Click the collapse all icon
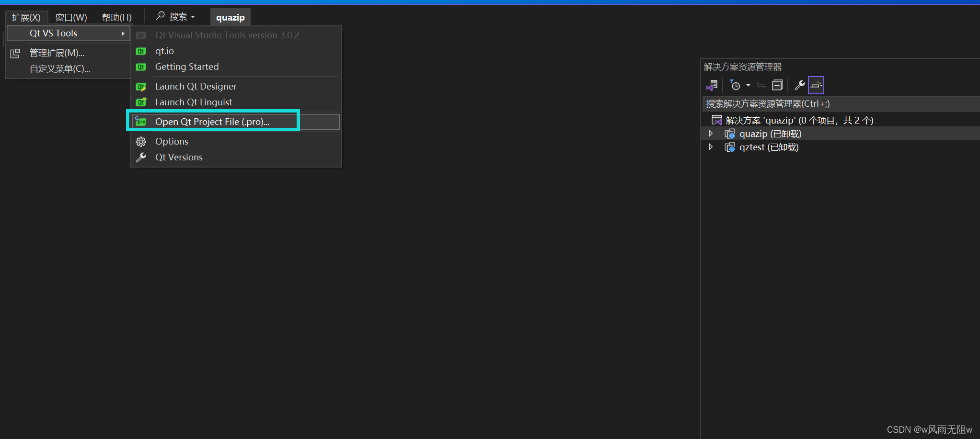Viewport: 980px width, 439px height. 777,85
